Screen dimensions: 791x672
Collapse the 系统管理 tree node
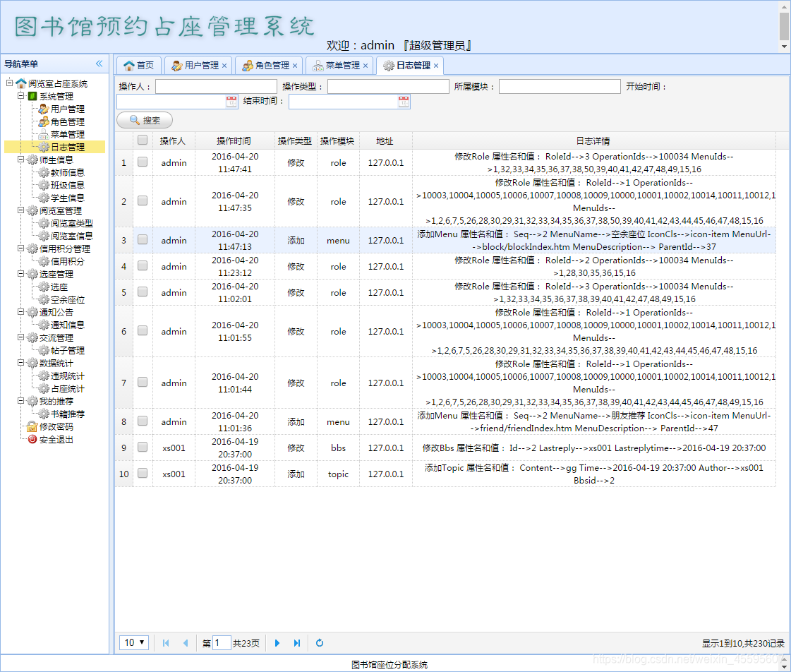(x=20, y=95)
